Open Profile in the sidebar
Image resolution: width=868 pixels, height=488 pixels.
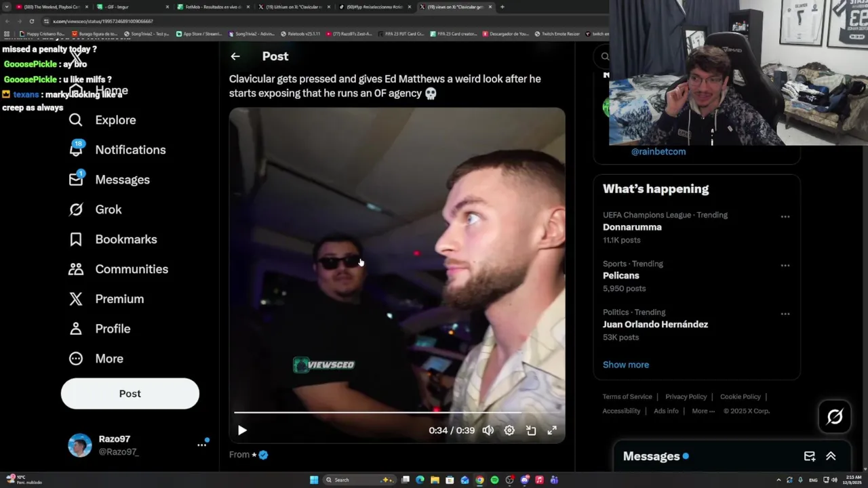[99, 329]
